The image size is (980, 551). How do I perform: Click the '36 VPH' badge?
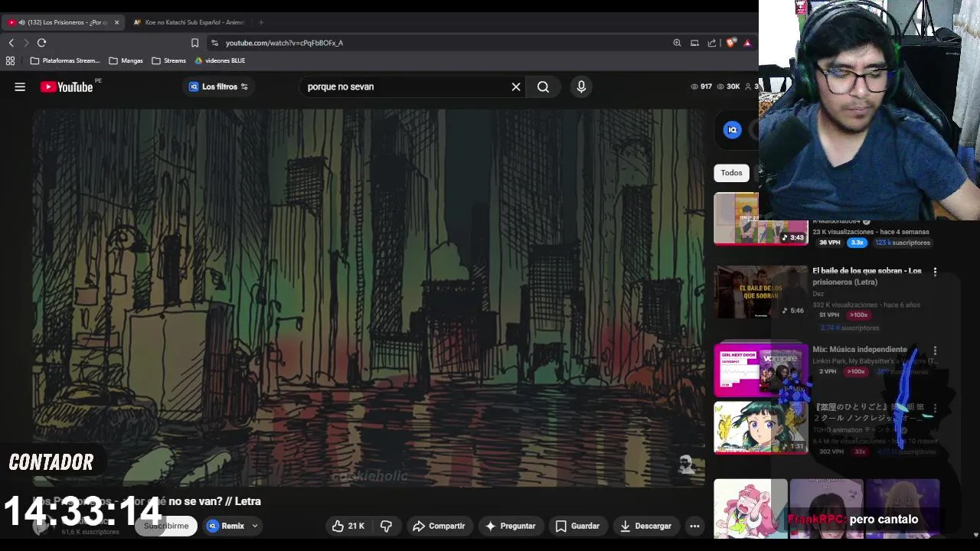(829, 243)
